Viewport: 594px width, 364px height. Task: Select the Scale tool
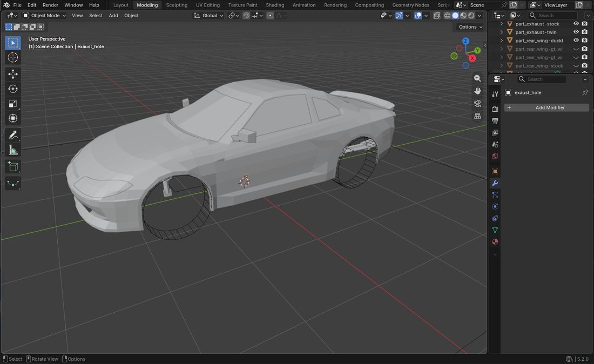13,103
